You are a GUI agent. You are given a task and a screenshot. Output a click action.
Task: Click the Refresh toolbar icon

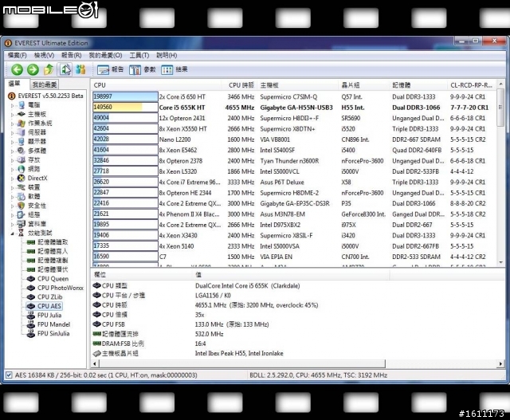(65, 69)
